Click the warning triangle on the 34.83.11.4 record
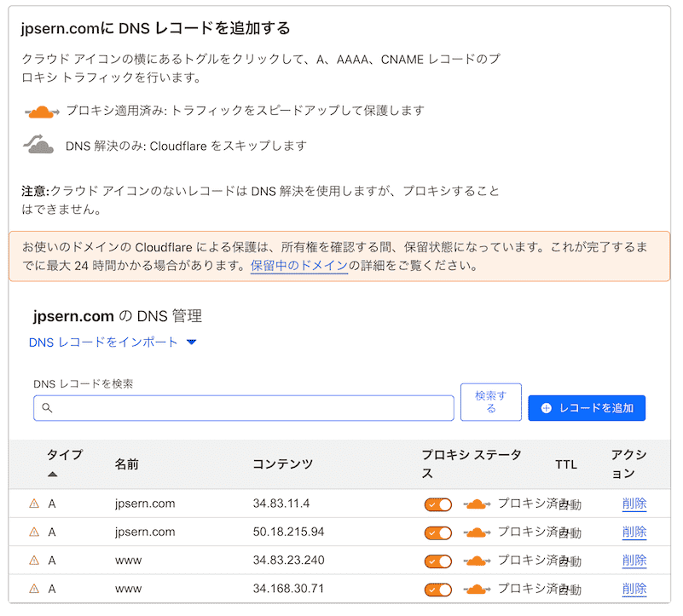 [x=33, y=504]
